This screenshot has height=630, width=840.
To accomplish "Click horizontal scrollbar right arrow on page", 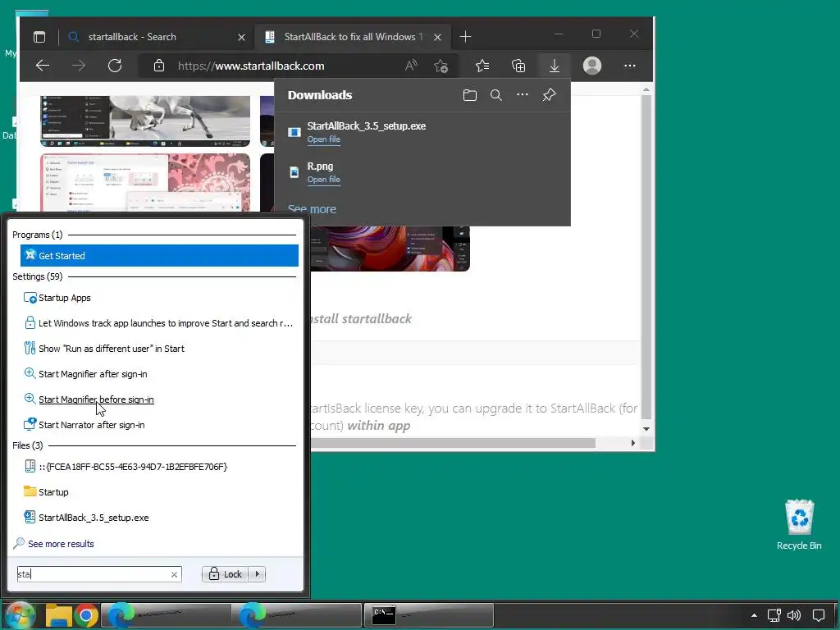I will click(x=632, y=443).
